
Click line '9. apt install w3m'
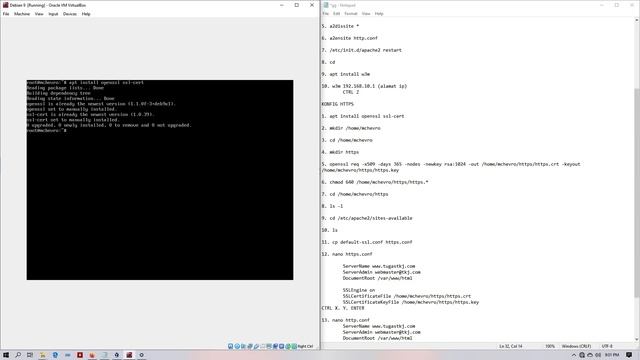click(x=346, y=74)
